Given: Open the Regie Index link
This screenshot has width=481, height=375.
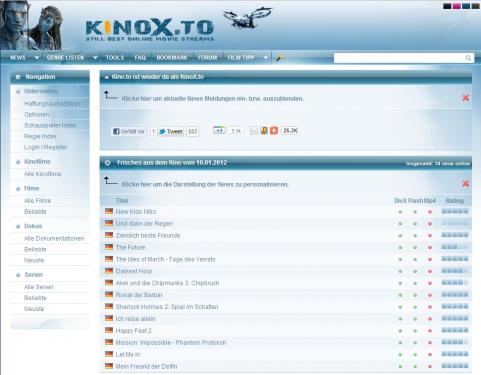Looking at the screenshot, I should click(40, 136).
